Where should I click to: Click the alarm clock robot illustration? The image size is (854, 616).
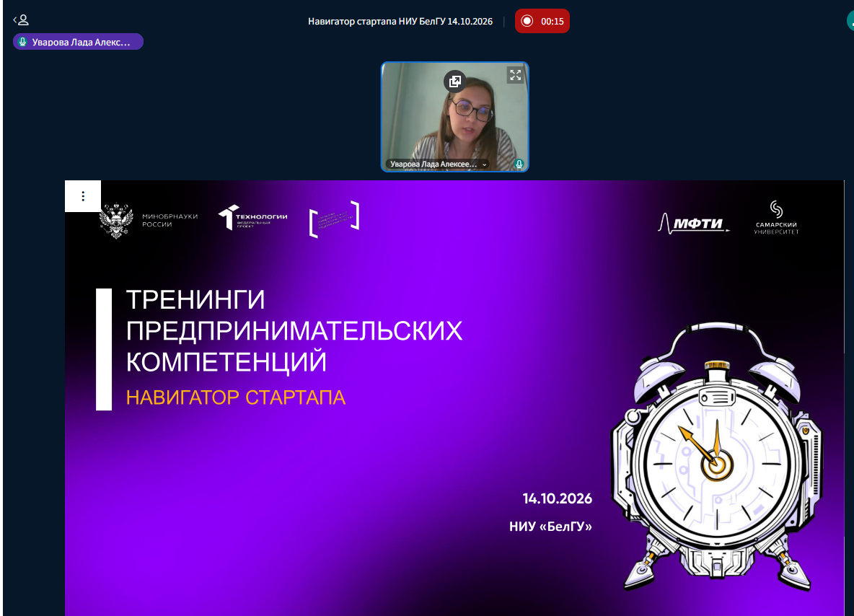(717, 457)
